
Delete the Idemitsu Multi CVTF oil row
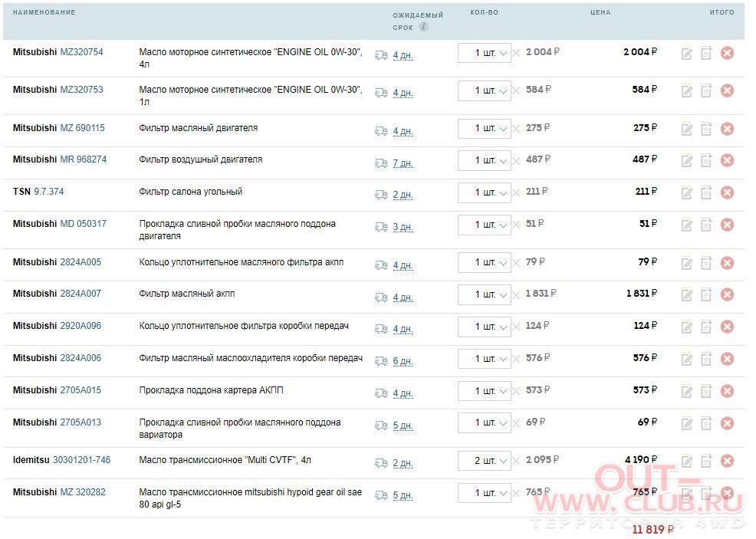coord(727,462)
